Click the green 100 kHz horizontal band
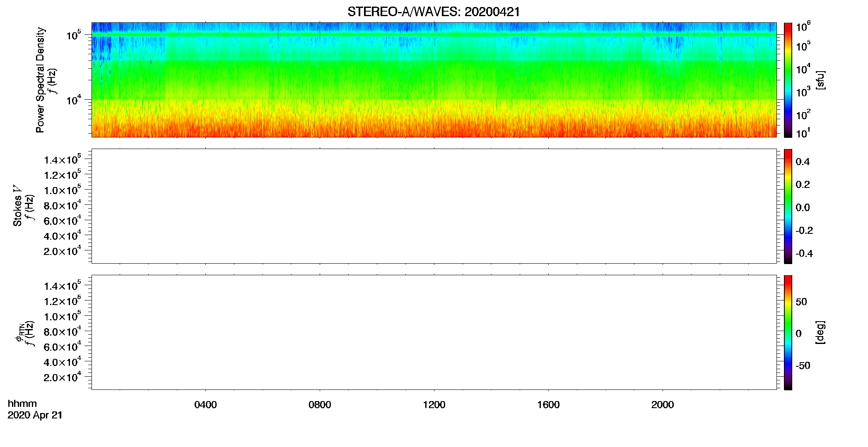 (434, 35)
